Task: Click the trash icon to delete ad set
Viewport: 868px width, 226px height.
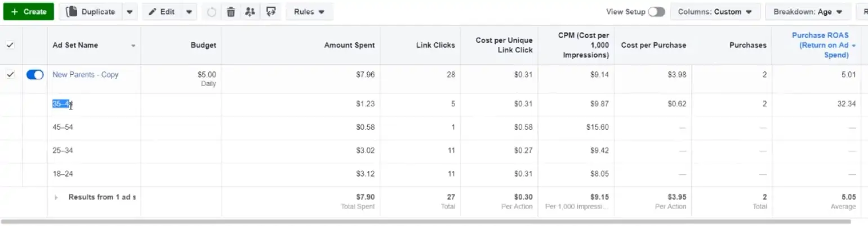Action: (x=231, y=12)
